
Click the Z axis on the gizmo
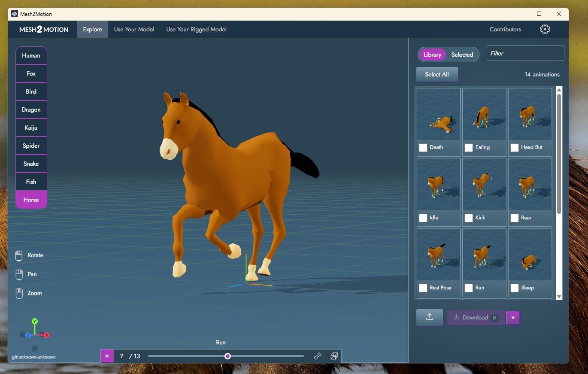(x=28, y=335)
